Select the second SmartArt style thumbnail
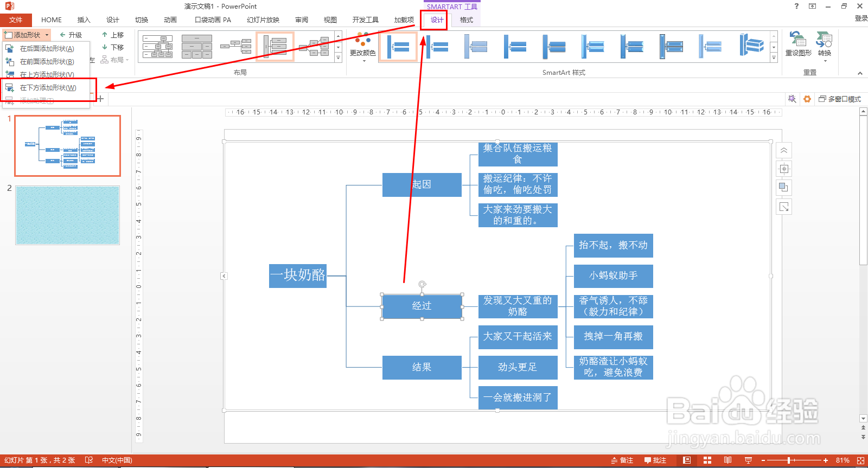 click(437, 47)
